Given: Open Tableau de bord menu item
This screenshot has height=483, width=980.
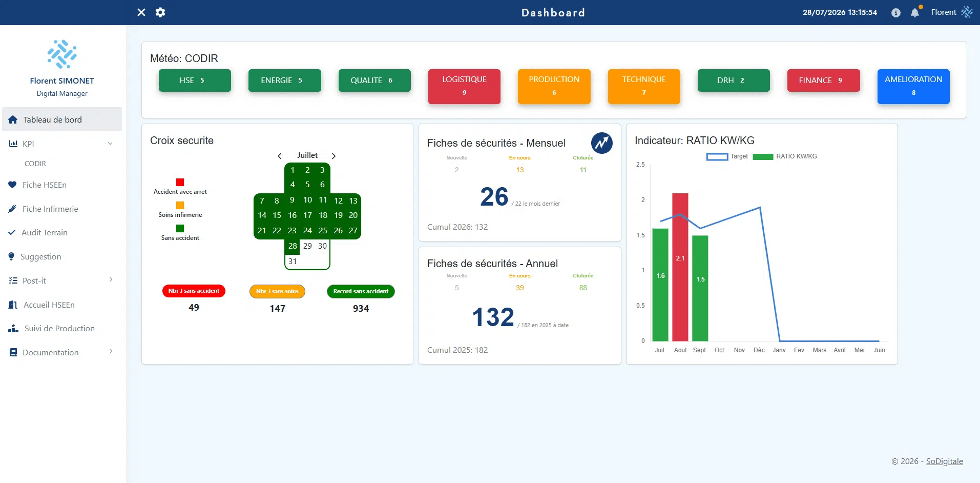Looking at the screenshot, I should tap(62, 119).
